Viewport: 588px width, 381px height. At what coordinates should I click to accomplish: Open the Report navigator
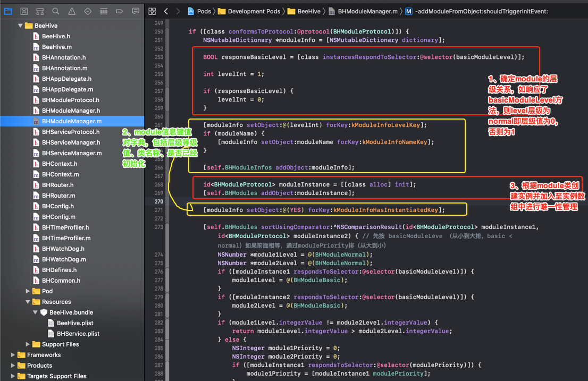[136, 11]
